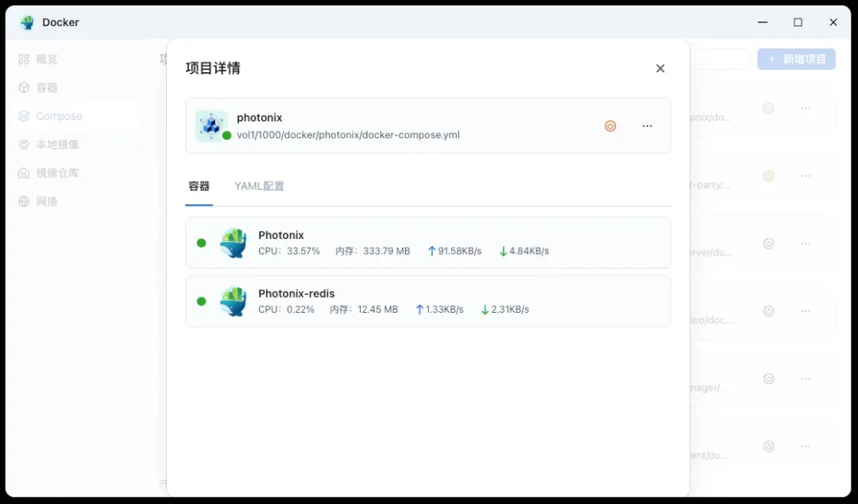The width and height of the screenshot is (858, 504).
Task: Open 镜像仓库 in the sidebar
Action: [x=57, y=173]
